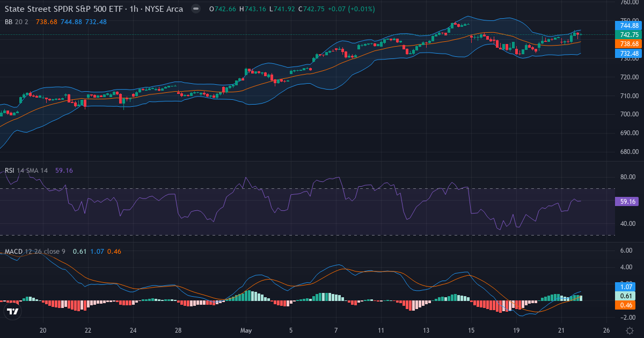Click the date 13 on time axis
Screen dimensions: 644x338
[426, 330]
